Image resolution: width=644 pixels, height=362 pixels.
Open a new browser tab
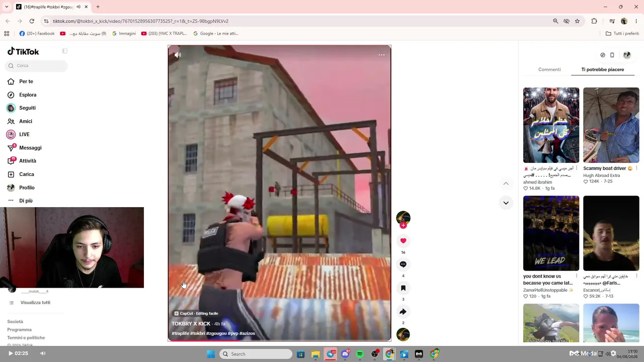coord(98,7)
